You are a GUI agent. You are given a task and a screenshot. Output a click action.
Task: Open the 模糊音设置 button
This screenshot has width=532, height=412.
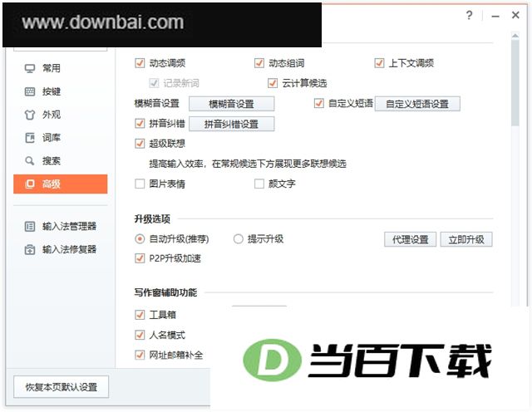click(x=231, y=104)
